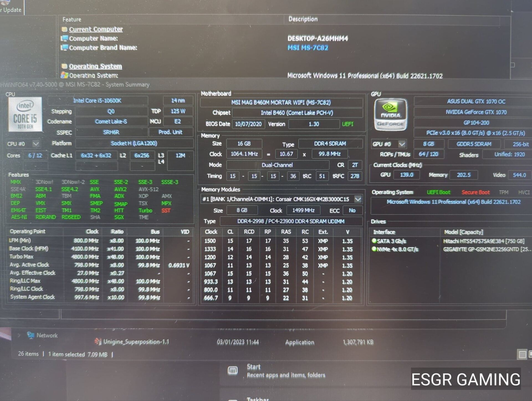Click the Network computer icon in Explorer
The image size is (532, 401).
pyautogui.click(x=30, y=335)
